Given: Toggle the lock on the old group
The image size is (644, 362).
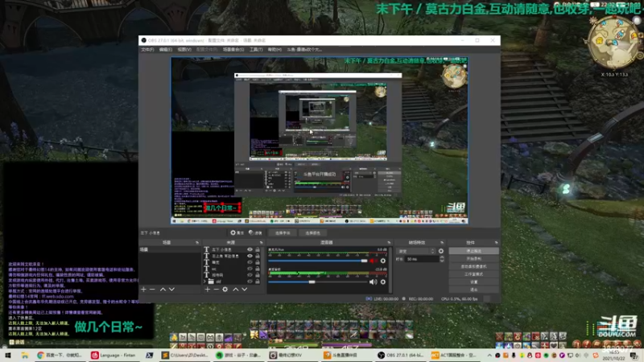Looking at the screenshot, I should point(258,282).
